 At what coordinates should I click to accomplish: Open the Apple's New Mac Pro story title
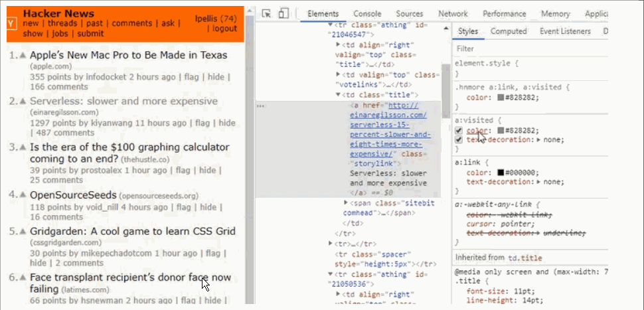click(129, 55)
